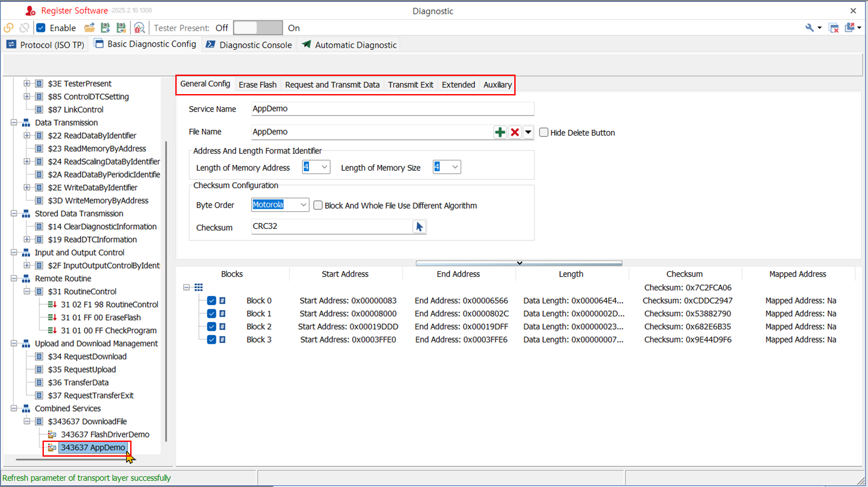Switch the Tester Present toggle on

(258, 28)
